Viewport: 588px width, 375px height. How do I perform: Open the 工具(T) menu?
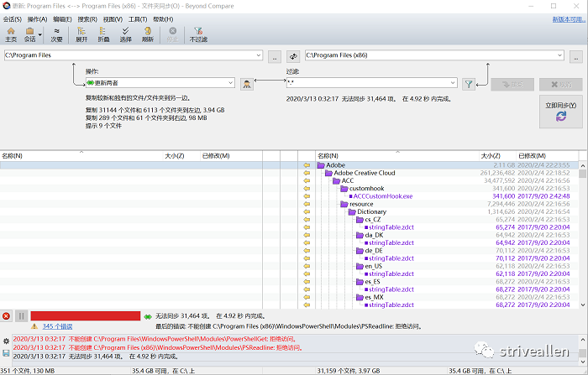pos(138,19)
